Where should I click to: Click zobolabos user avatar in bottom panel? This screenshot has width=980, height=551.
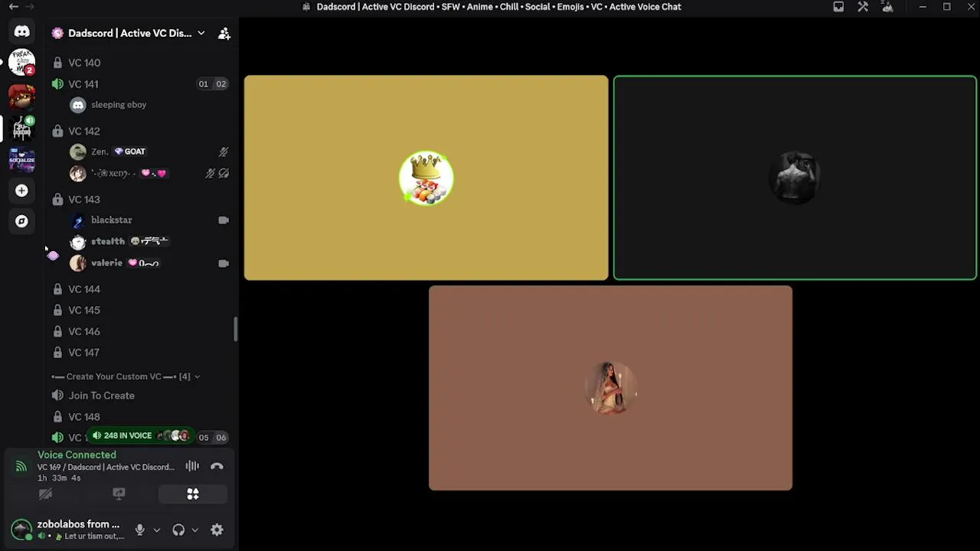click(x=21, y=529)
